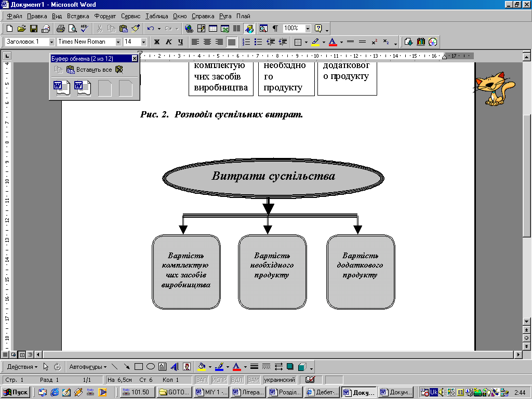Open the Document Map

(x=263, y=29)
